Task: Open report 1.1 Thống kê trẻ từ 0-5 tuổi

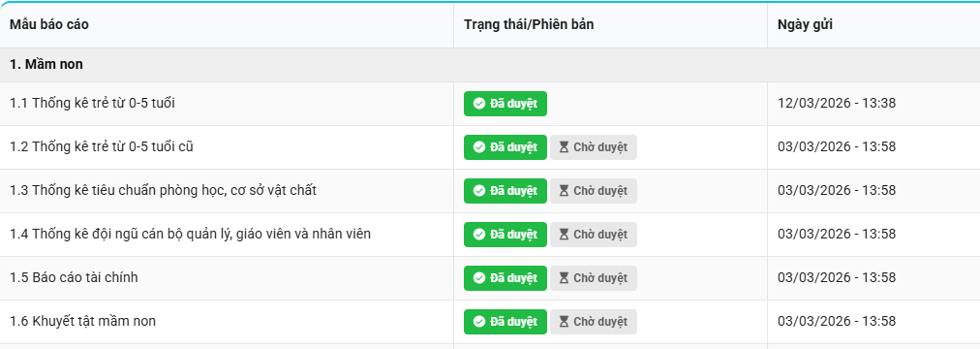Action: [x=93, y=103]
